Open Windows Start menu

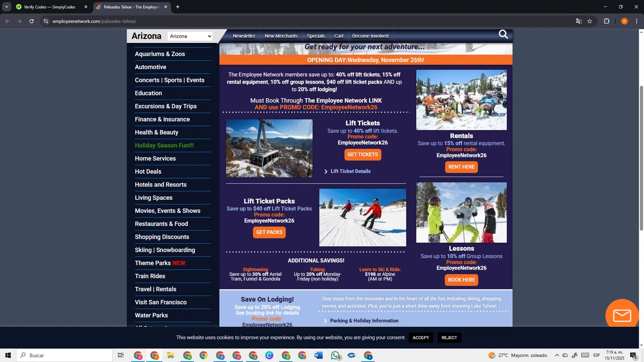coord(8,355)
